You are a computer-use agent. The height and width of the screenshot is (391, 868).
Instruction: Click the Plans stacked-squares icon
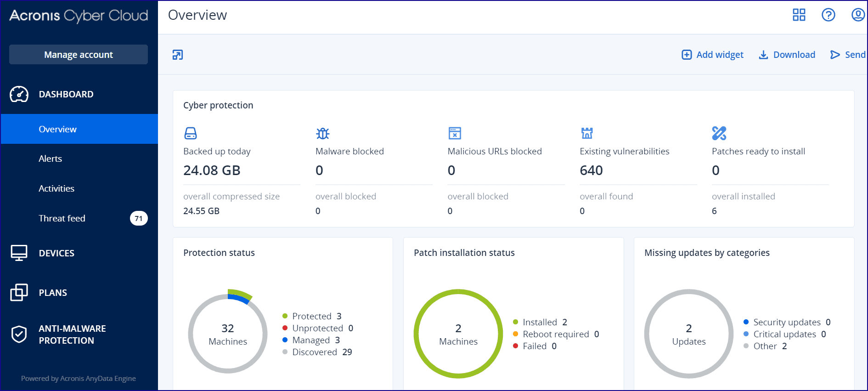19,293
